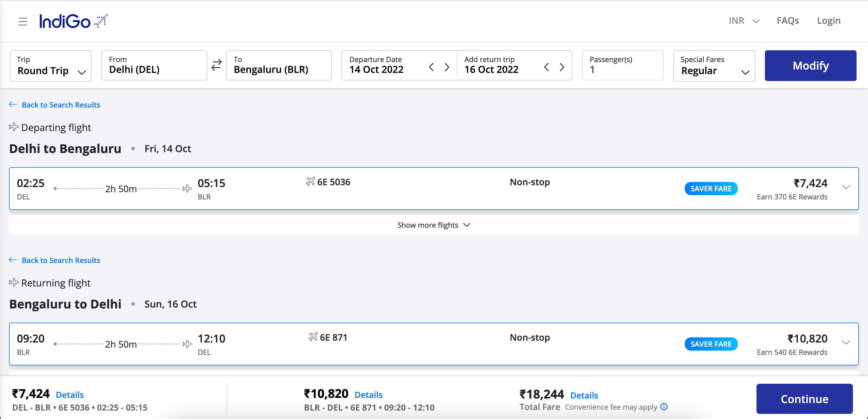The height and width of the screenshot is (419, 868).
Task: Open Special Fares Regular dropdown
Action: click(x=714, y=66)
